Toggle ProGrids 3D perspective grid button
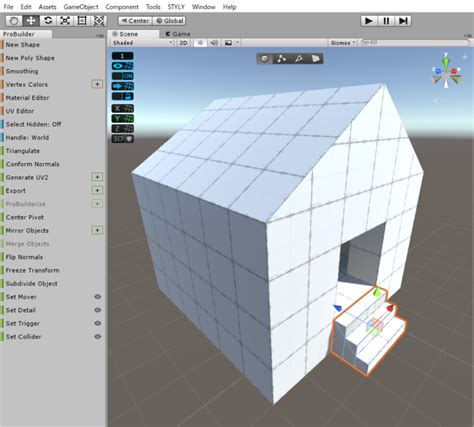The image size is (474, 427). pos(123,139)
